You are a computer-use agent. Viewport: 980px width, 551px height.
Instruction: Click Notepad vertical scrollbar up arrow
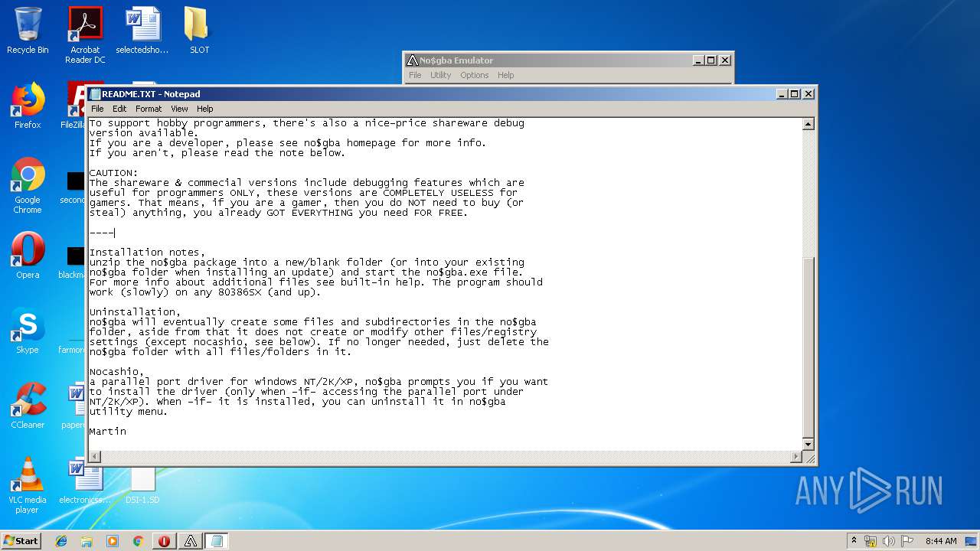[x=808, y=124]
